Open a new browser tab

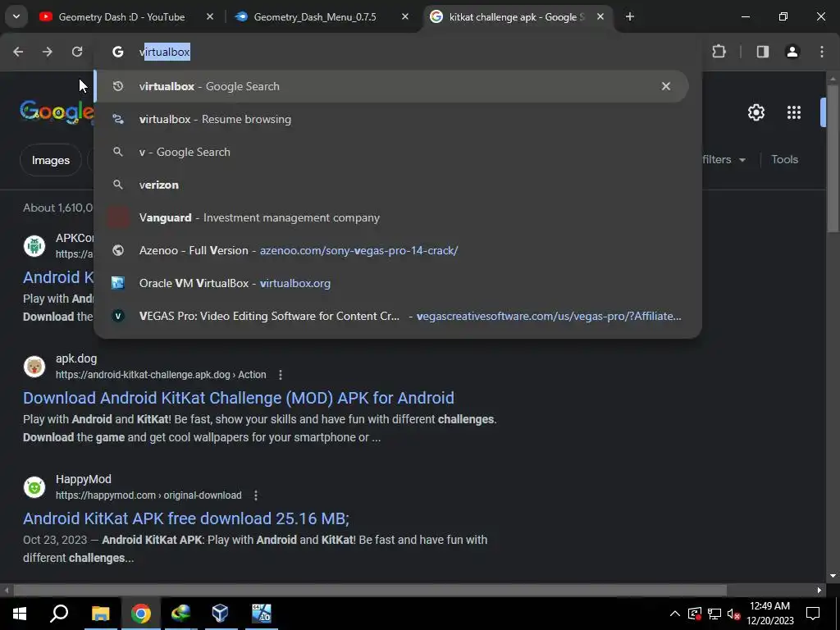click(x=630, y=17)
